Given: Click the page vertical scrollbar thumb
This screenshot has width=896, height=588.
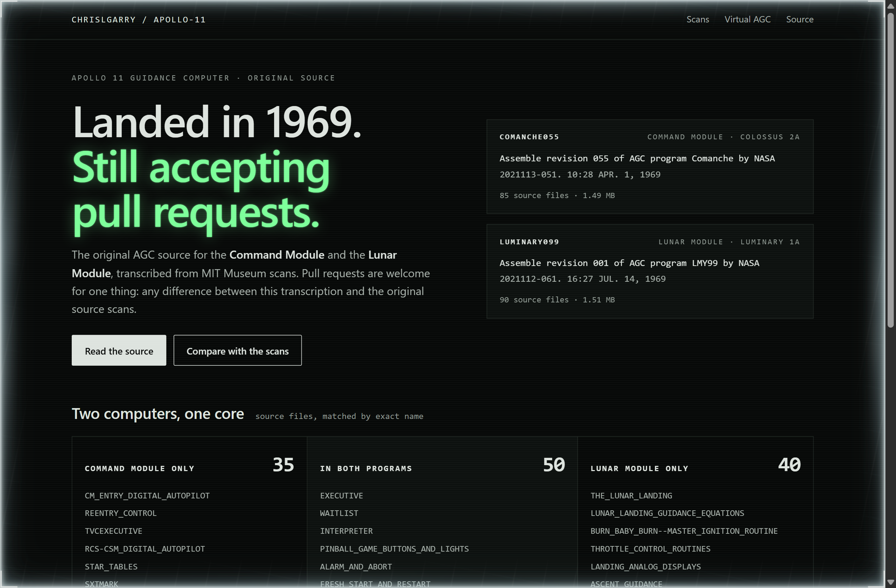Looking at the screenshot, I should 890,170.
